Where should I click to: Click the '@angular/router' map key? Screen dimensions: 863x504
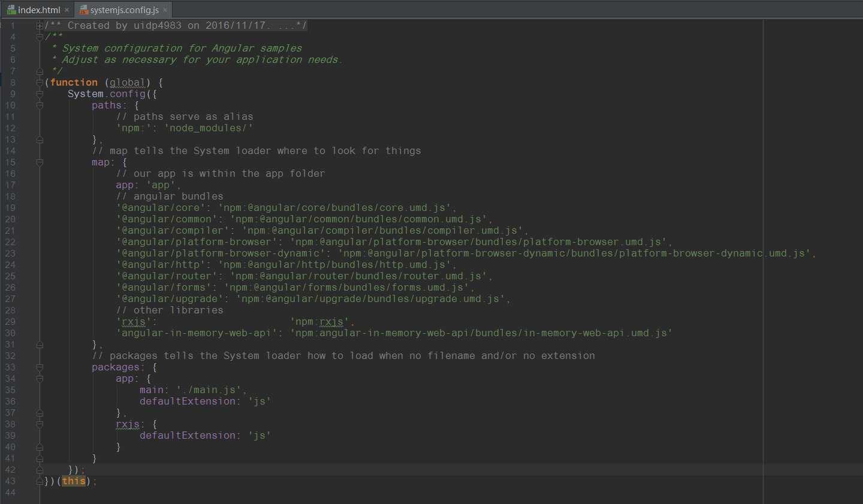pos(167,276)
